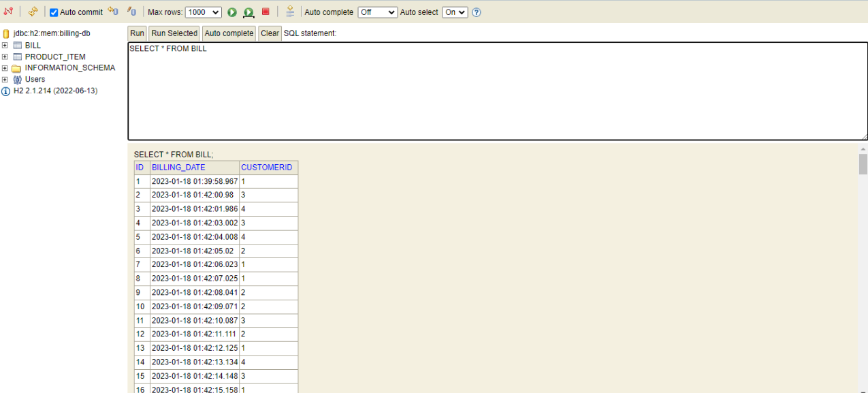
Task: Click the cell 2023-01-18 01:42:05.02
Action: click(x=195, y=251)
